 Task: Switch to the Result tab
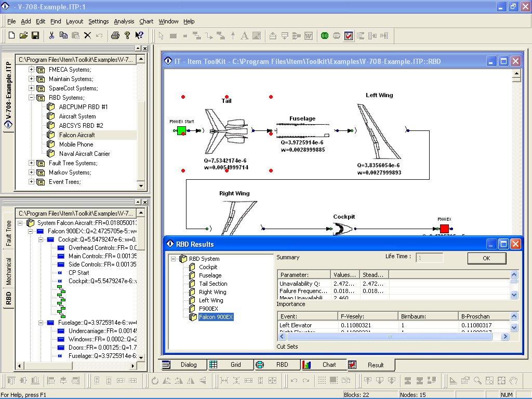click(x=371, y=365)
